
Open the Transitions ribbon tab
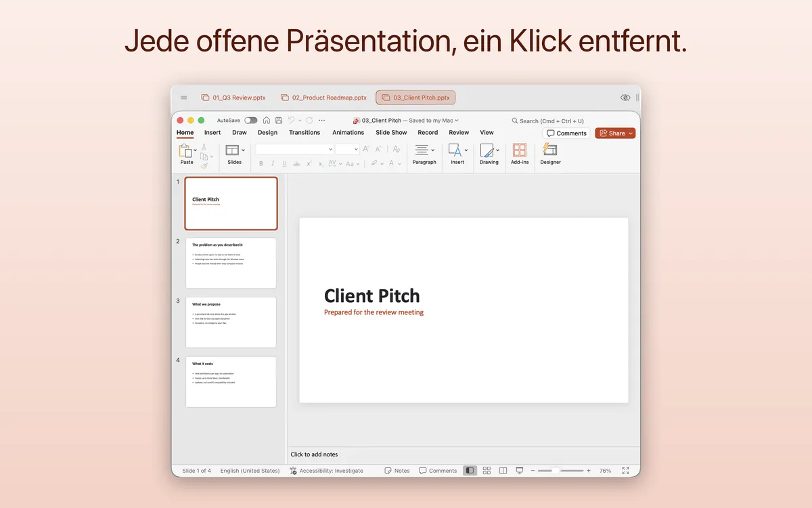tap(304, 133)
